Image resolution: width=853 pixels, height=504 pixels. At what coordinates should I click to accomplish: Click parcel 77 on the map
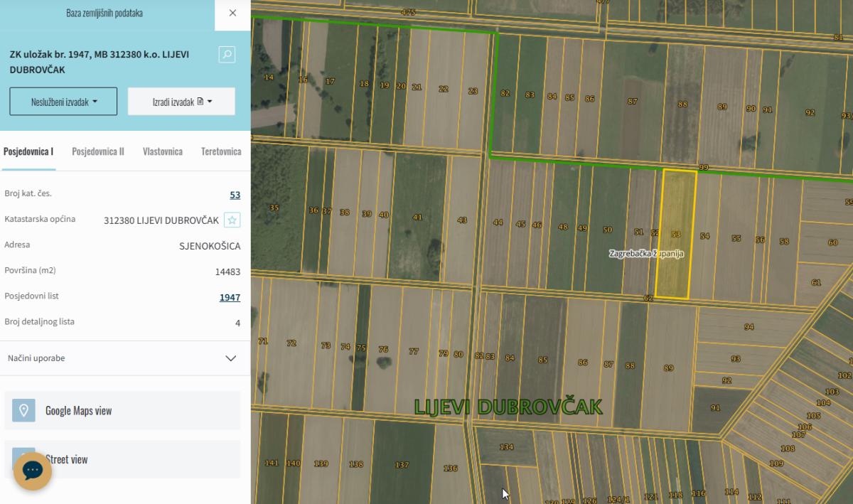[x=414, y=351]
